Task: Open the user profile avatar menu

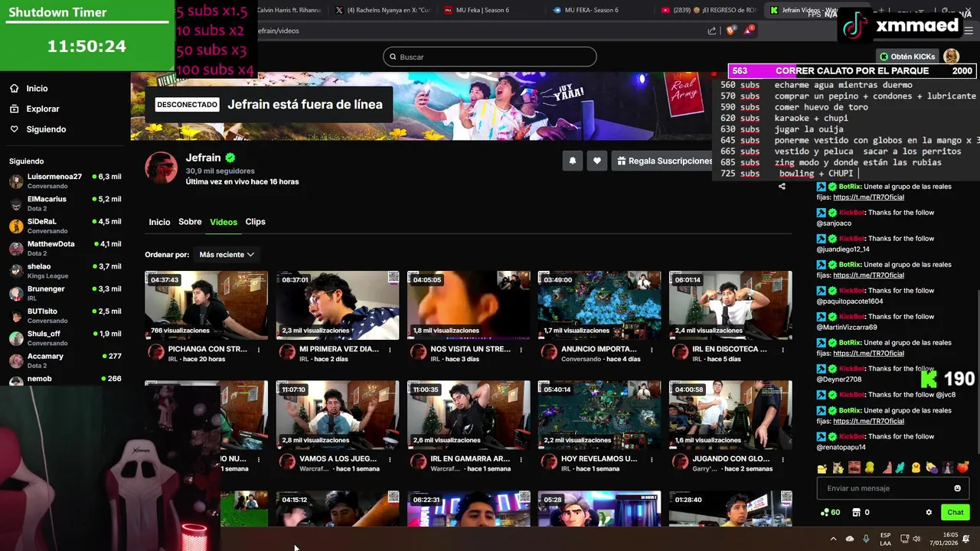Action: coord(951,57)
